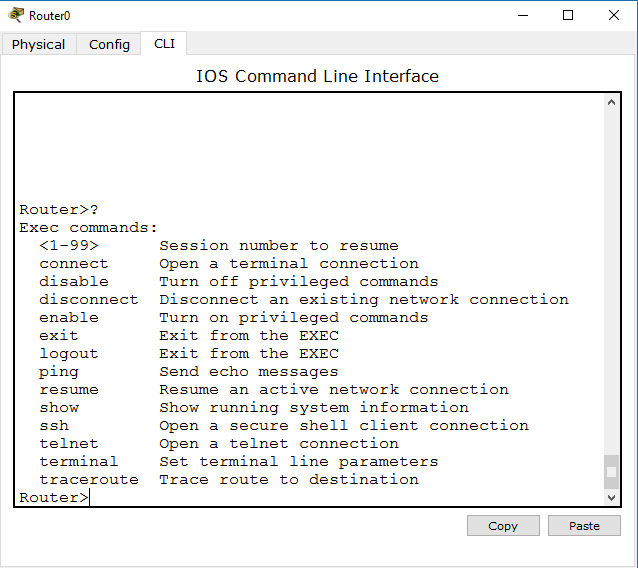Open the Config tab
Screen dimensions: 638x568
pos(109,44)
